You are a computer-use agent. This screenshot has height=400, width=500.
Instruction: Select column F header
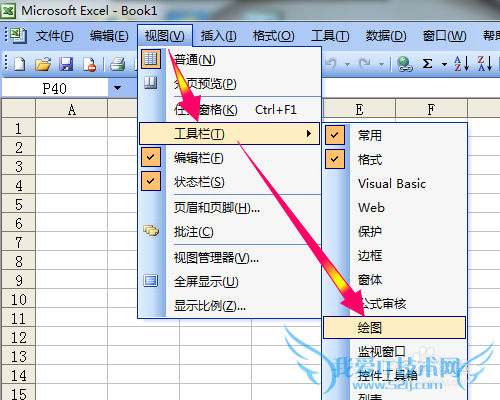pyautogui.click(x=431, y=109)
